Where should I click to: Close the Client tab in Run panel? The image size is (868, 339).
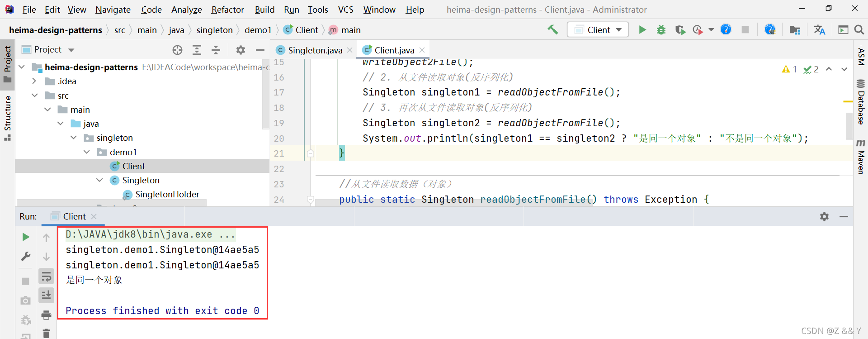94,216
